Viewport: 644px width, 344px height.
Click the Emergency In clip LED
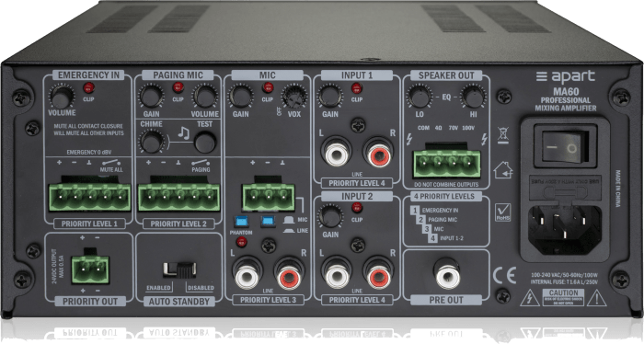point(88,87)
